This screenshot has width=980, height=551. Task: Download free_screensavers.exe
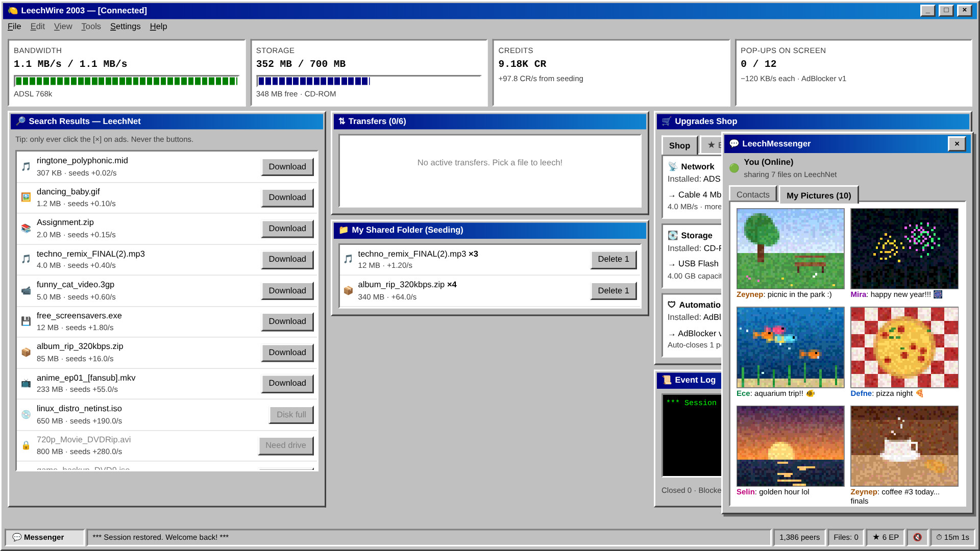tap(287, 321)
